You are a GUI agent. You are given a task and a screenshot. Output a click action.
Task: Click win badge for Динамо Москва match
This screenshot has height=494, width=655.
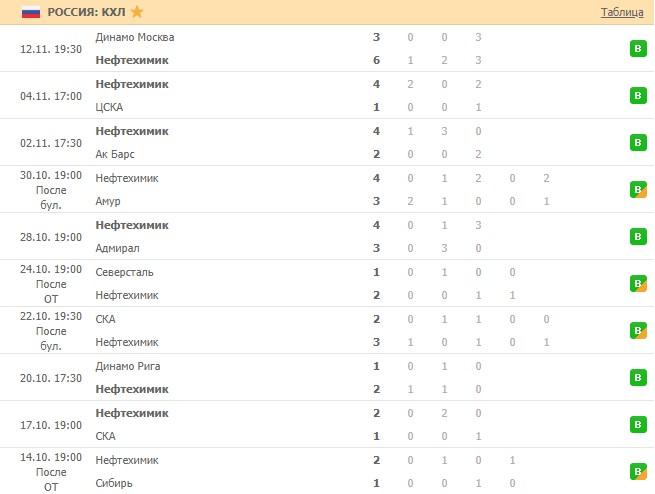point(638,48)
